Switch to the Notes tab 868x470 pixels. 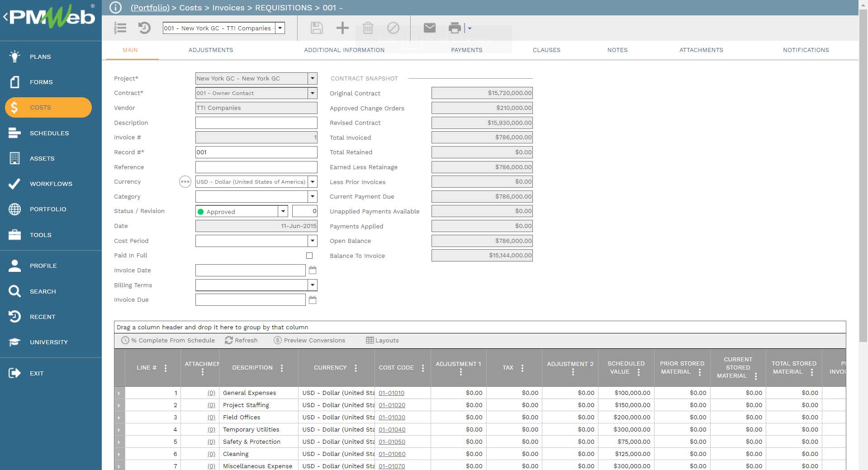[x=617, y=50]
